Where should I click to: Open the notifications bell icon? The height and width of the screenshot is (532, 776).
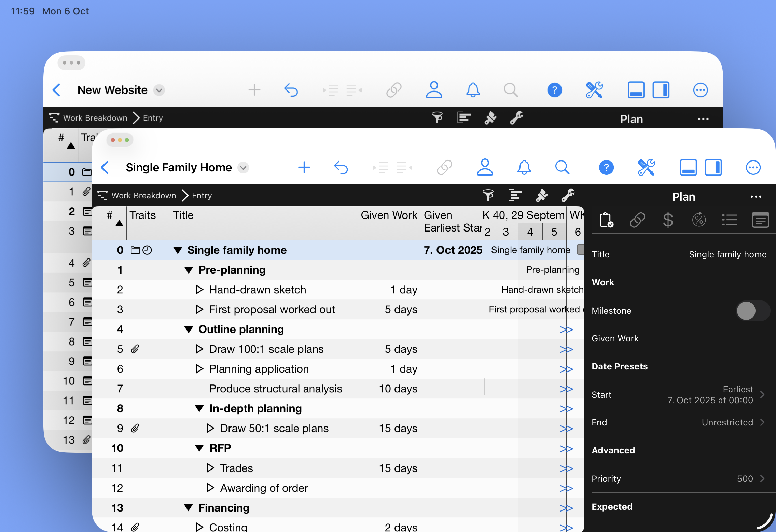click(525, 167)
